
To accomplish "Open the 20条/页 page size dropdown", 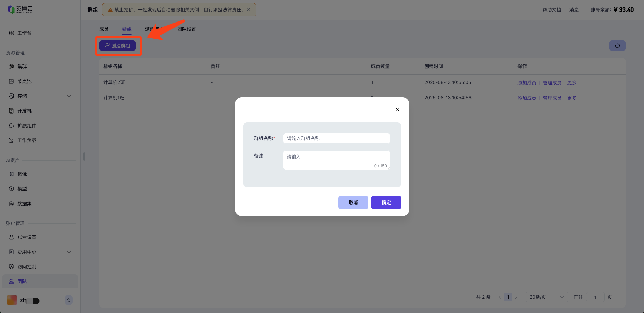I will [546, 297].
